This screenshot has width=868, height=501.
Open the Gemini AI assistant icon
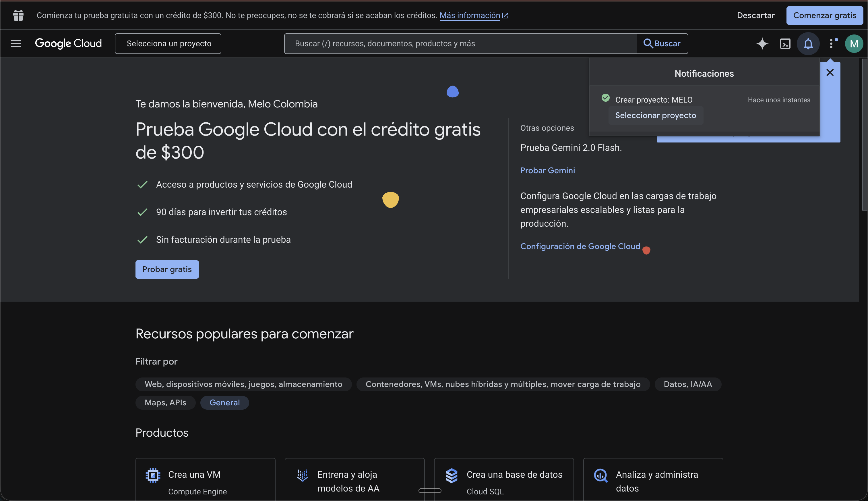(x=762, y=43)
